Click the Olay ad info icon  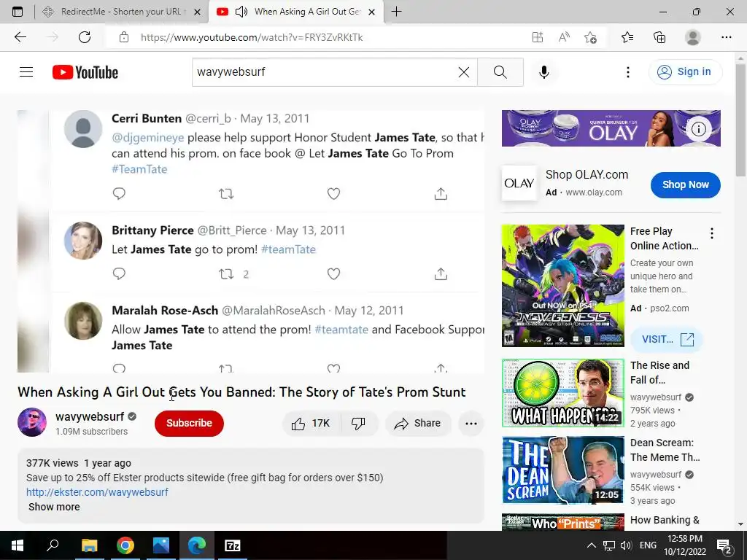coord(698,128)
